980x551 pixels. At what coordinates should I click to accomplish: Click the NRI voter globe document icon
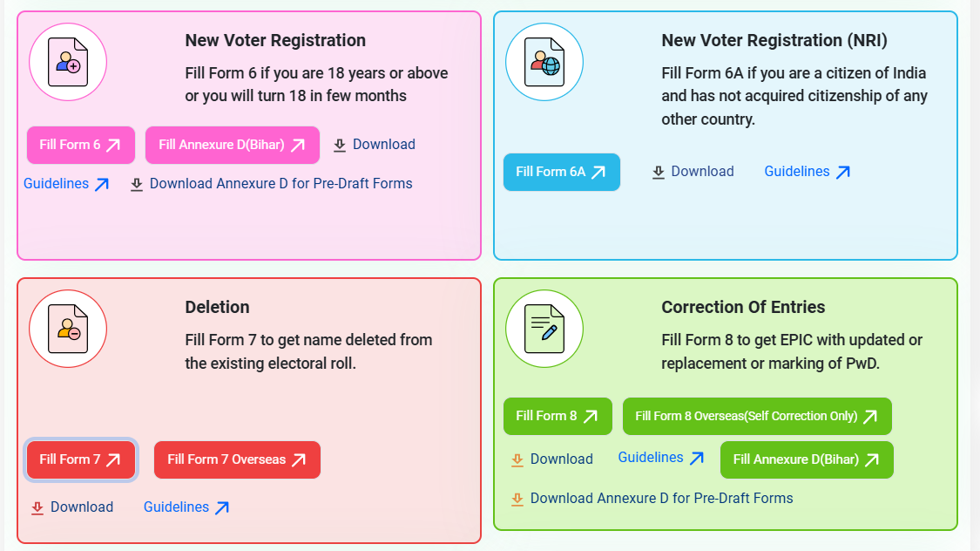(544, 61)
